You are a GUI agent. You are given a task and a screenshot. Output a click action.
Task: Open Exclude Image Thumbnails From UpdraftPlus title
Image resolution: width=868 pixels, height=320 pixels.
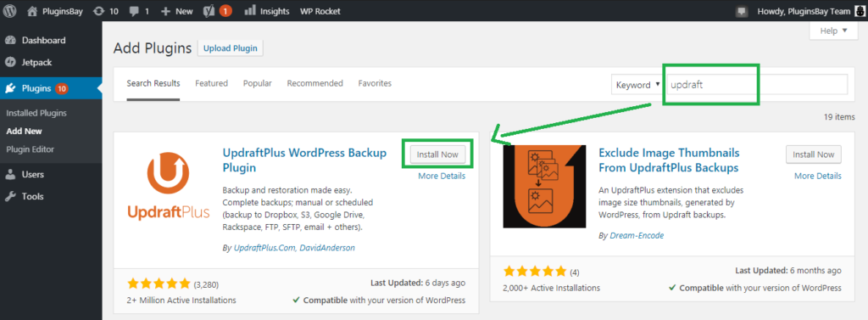point(670,160)
